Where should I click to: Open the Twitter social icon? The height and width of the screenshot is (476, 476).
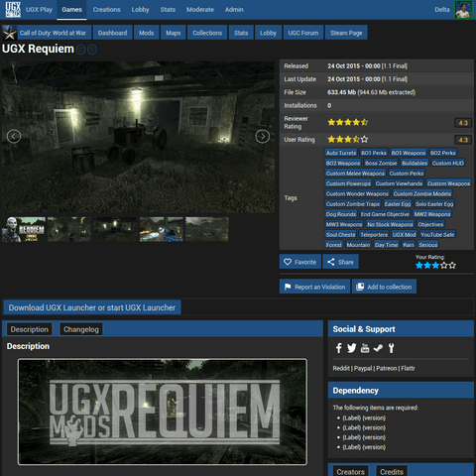click(352, 348)
